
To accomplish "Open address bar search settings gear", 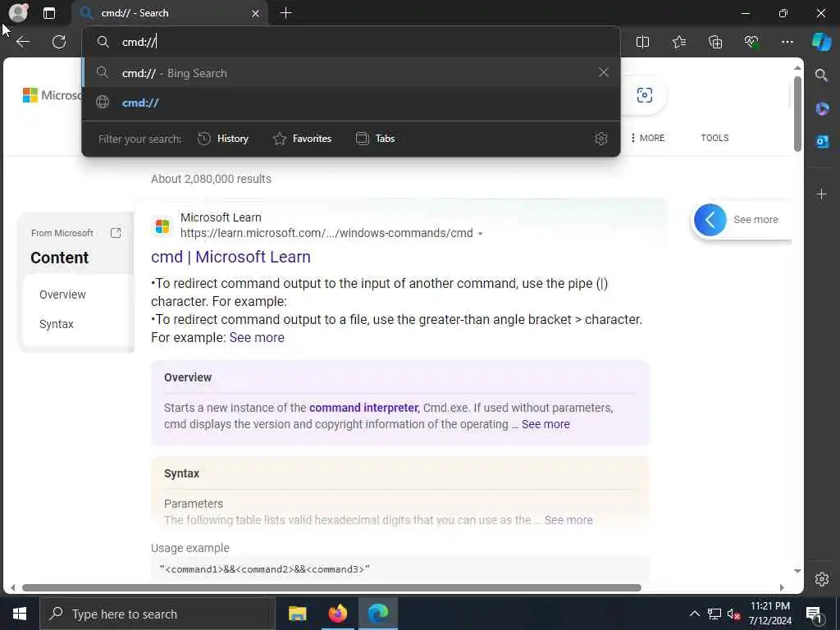I will point(601,139).
